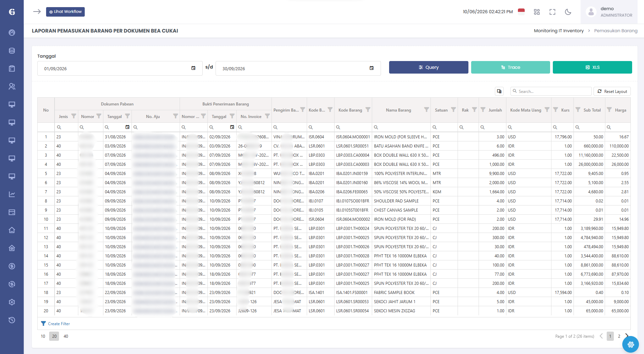Screen dimensions: 644x354
Task: Focus the table Search field
Action: [551, 91]
